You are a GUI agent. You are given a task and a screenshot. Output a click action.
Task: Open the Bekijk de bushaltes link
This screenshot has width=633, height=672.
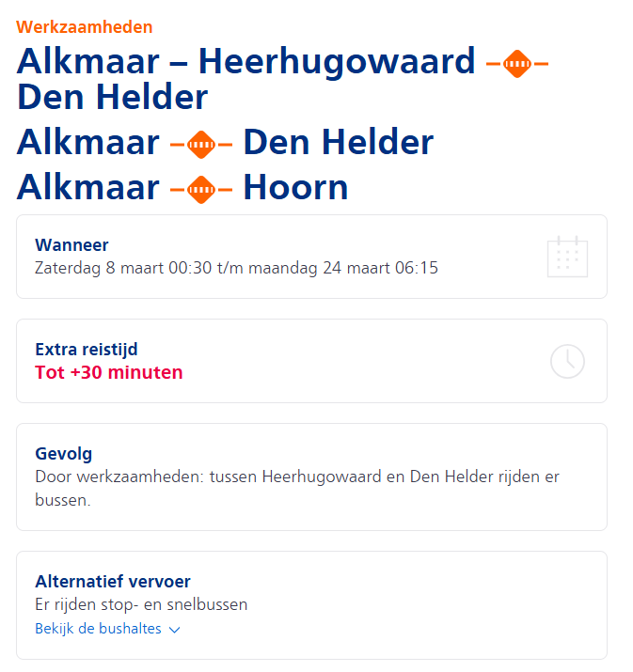[98, 629]
